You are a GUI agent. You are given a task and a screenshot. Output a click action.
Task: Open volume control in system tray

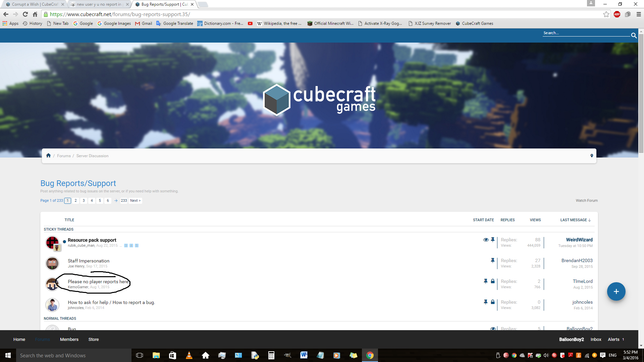[546, 355]
